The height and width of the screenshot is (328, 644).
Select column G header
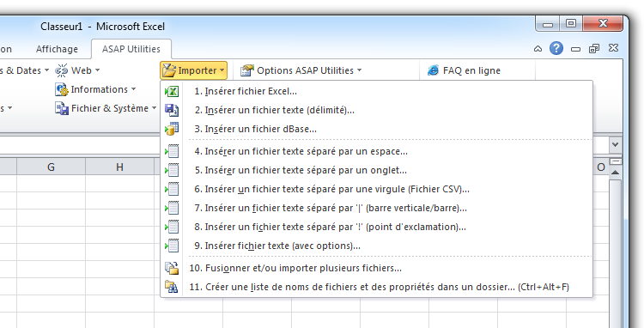(x=51, y=167)
